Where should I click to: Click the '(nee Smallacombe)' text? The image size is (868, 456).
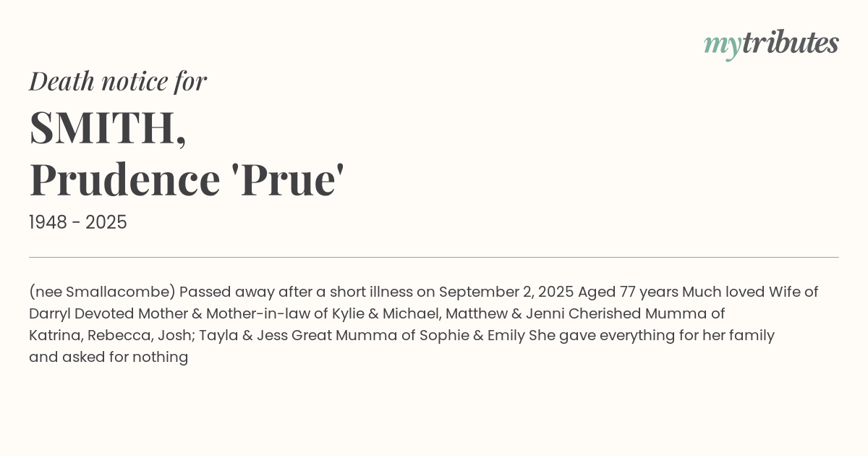click(102, 292)
